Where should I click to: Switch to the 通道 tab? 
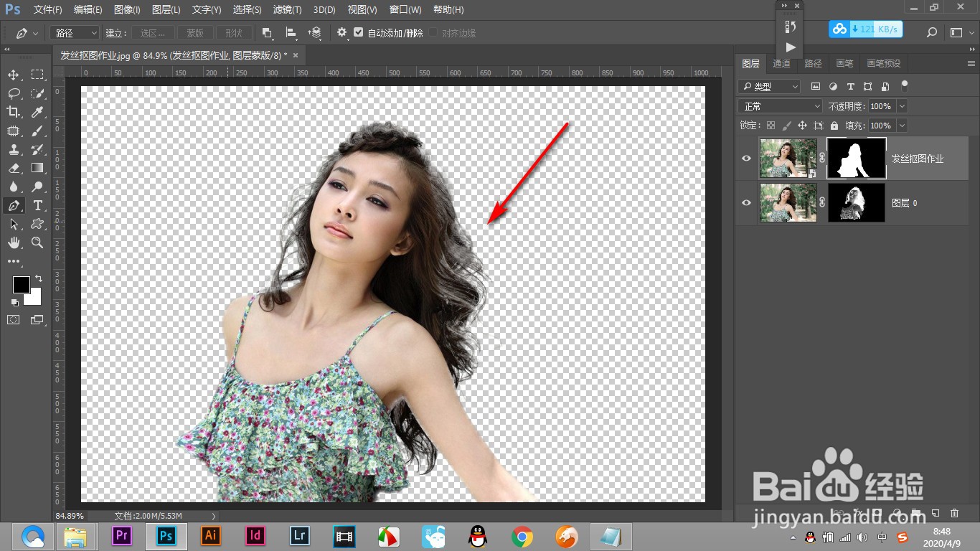click(781, 64)
